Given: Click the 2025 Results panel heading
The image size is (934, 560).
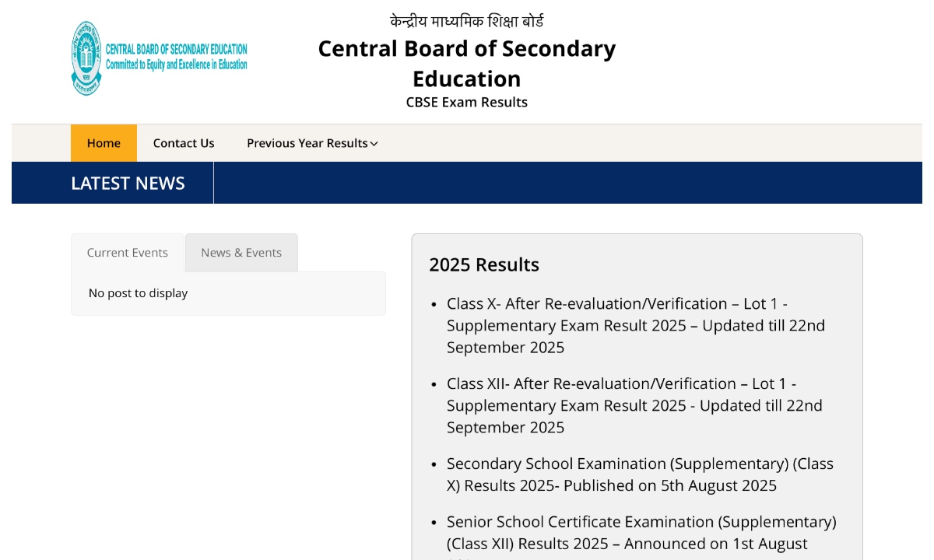Looking at the screenshot, I should 484,264.
